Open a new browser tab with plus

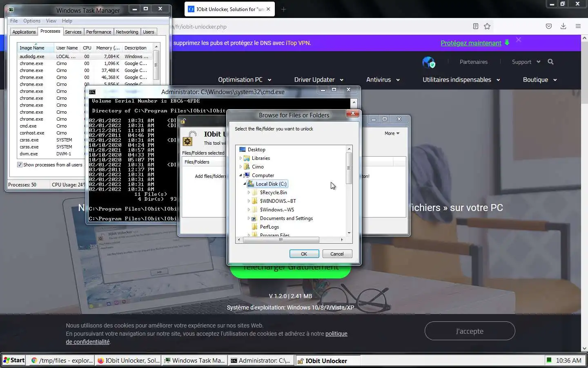pyautogui.click(x=283, y=9)
